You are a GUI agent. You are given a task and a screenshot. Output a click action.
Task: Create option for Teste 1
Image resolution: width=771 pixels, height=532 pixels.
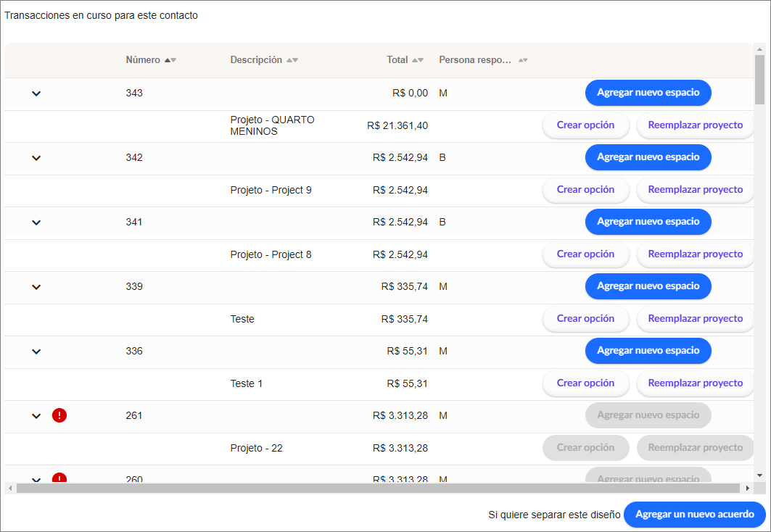pos(585,383)
